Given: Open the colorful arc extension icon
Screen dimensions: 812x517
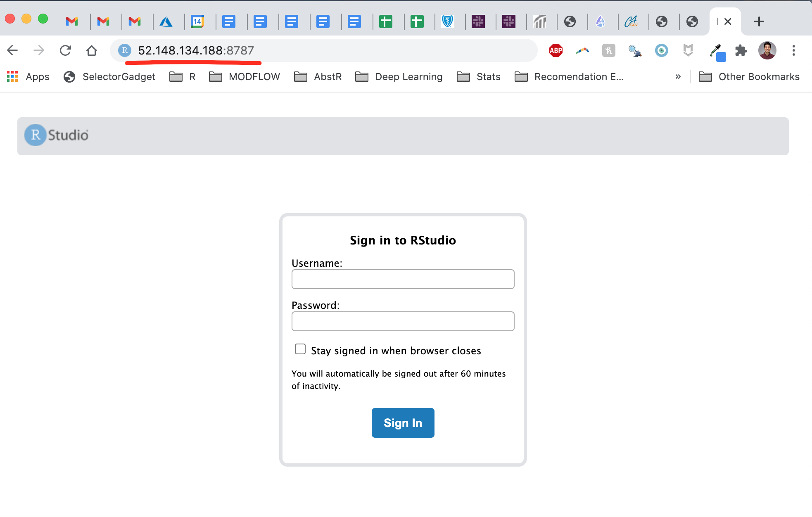Looking at the screenshot, I should coord(582,50).
